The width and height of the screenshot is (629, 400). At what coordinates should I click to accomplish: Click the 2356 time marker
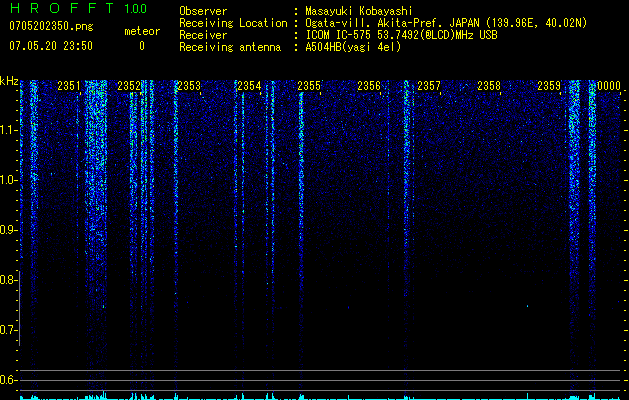point(369,86)
